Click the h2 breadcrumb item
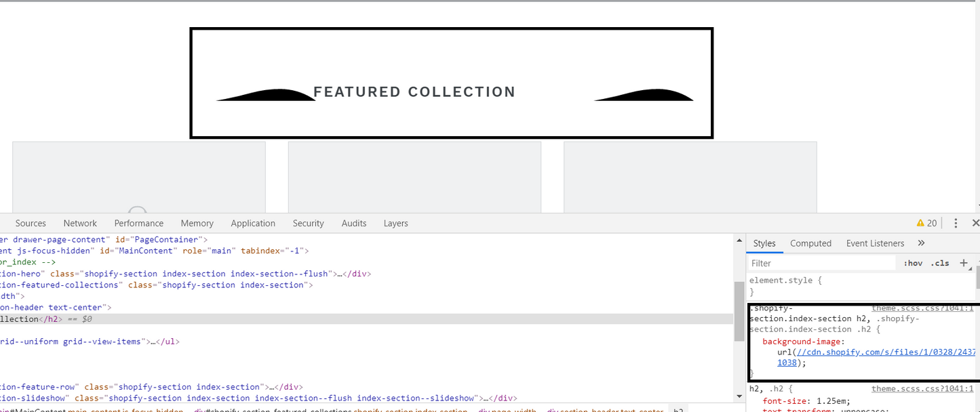Screen dimensions: 980x412 tap(678, 409)
